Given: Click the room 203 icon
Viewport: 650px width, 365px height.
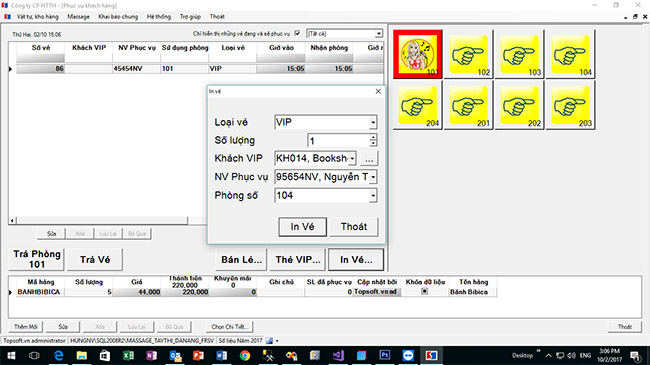Looking at the screenshot, I should [570, 105].
